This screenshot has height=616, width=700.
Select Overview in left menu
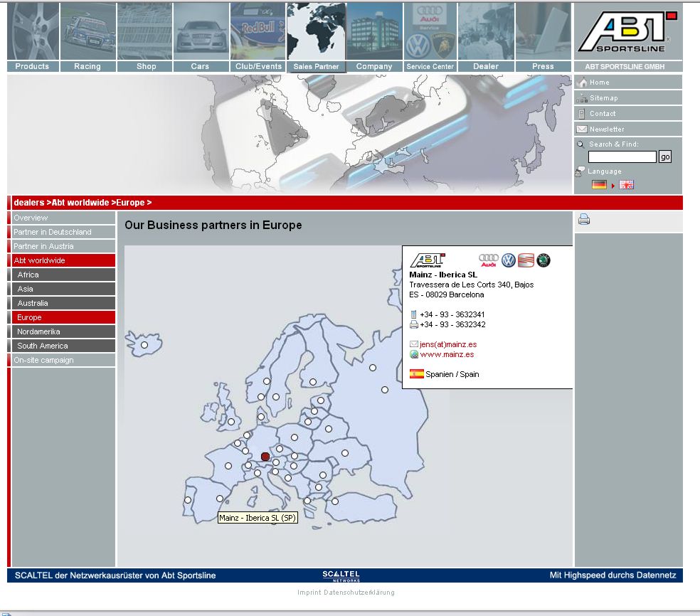pos(62,218)
